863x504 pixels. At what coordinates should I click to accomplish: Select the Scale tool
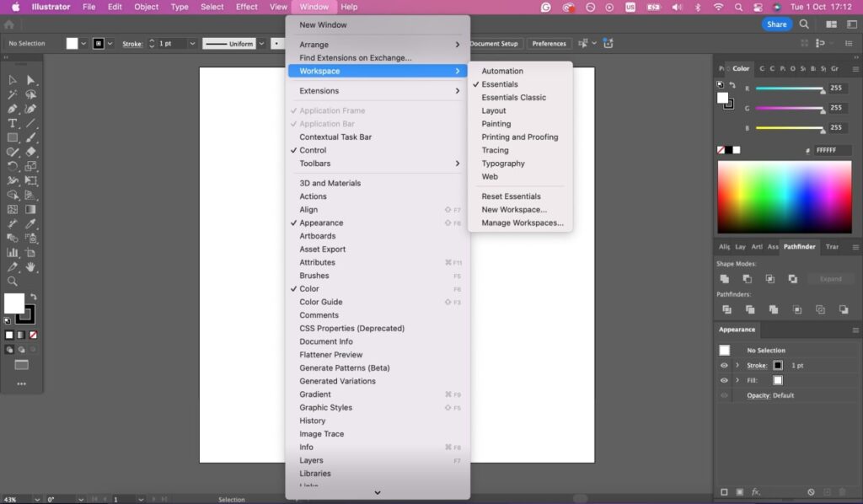[31, 166]
